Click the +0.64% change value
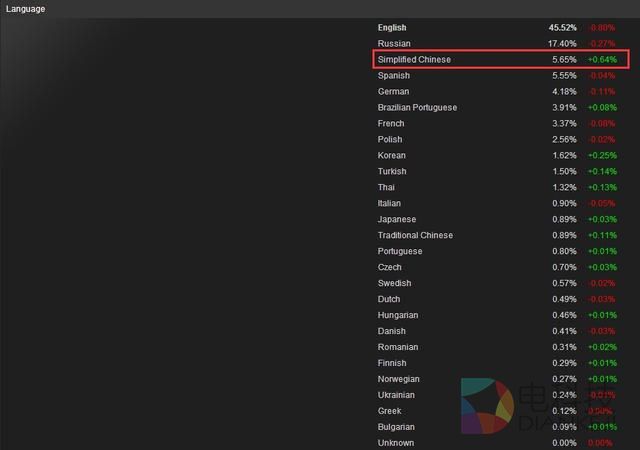Image resolution: width=640 pixels, height=450 pixels. click(x=602, y=60)
